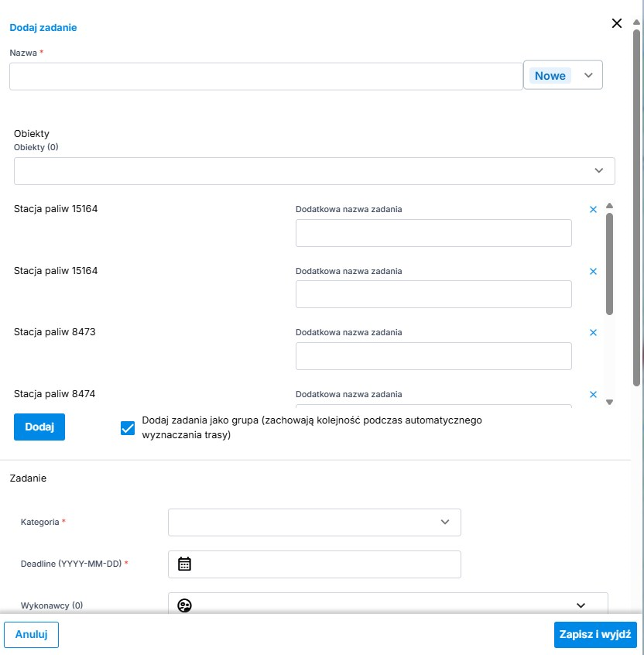This screenshot has width=644, height=655.
Task: Click the people icon in the Wykonawcy field
Action: [x=184, y=605]
